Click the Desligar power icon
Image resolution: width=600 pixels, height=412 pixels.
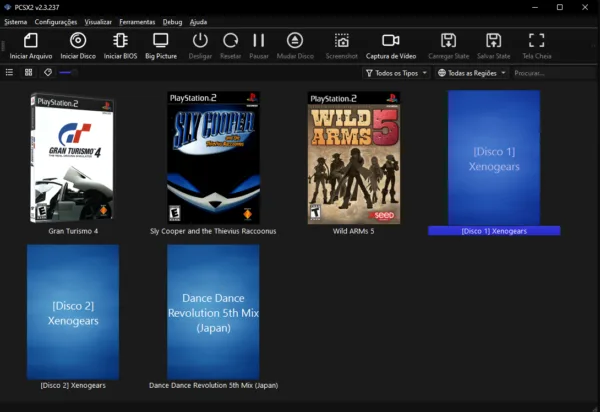click(200, 41)
